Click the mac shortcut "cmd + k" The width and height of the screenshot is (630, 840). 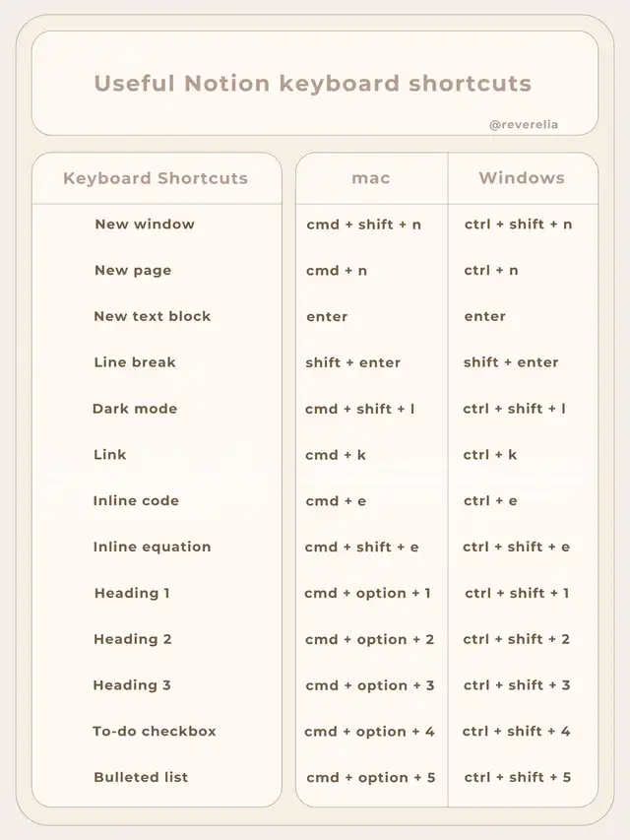tap(336, 455)
